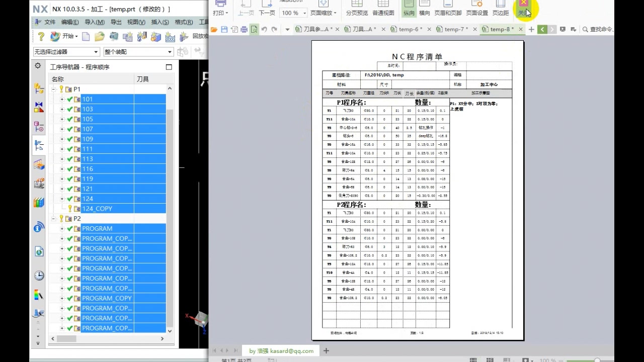Click the 下一页 next page button
Image resolution: width=644 pixels, height=362 pixels.
pos(267,8)
